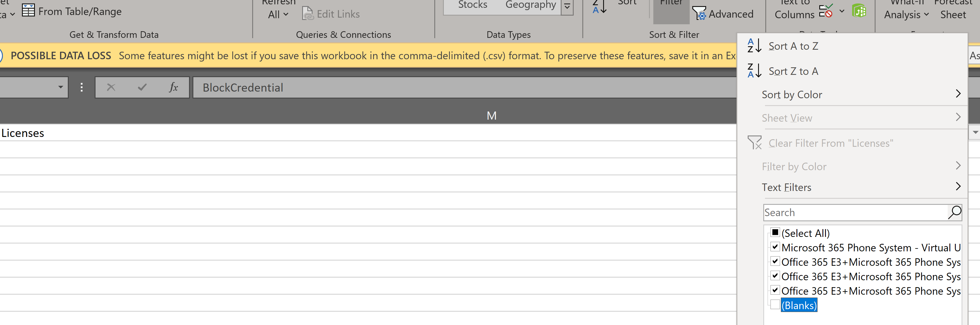The image size is (980, 325).
Task: Click the Text to Columns button
Action: coord(794,10)
